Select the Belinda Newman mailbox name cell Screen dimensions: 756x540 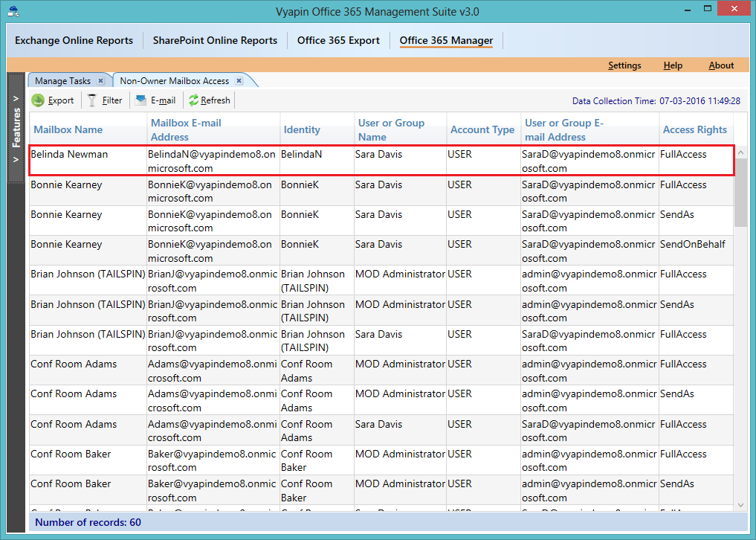coord(88,161)
